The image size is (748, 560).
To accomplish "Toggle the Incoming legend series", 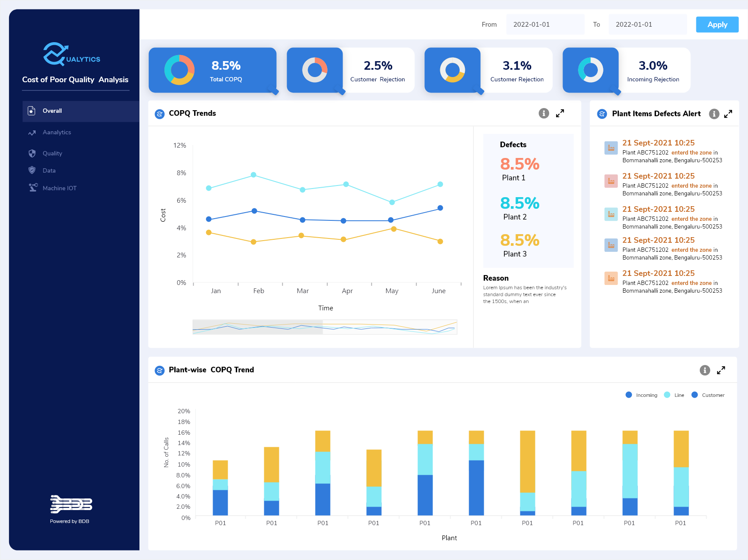I will pos(641,395).
